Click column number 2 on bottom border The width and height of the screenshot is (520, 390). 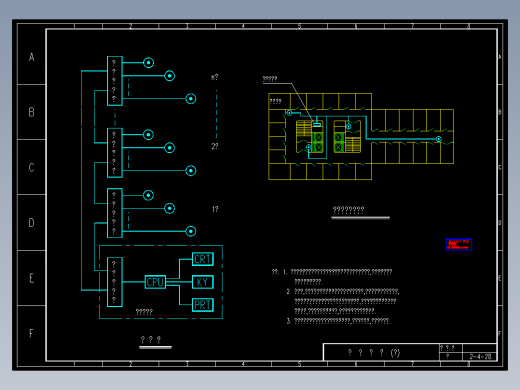(130, 364)
